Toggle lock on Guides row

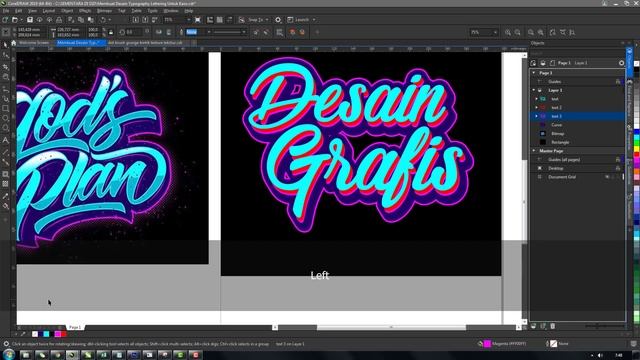coord(618,82)
